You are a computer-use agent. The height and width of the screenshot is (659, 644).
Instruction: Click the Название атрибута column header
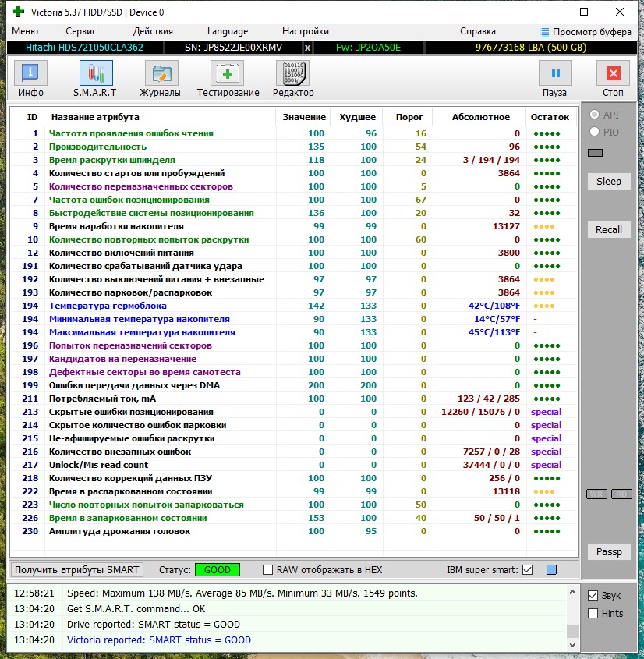95,117
